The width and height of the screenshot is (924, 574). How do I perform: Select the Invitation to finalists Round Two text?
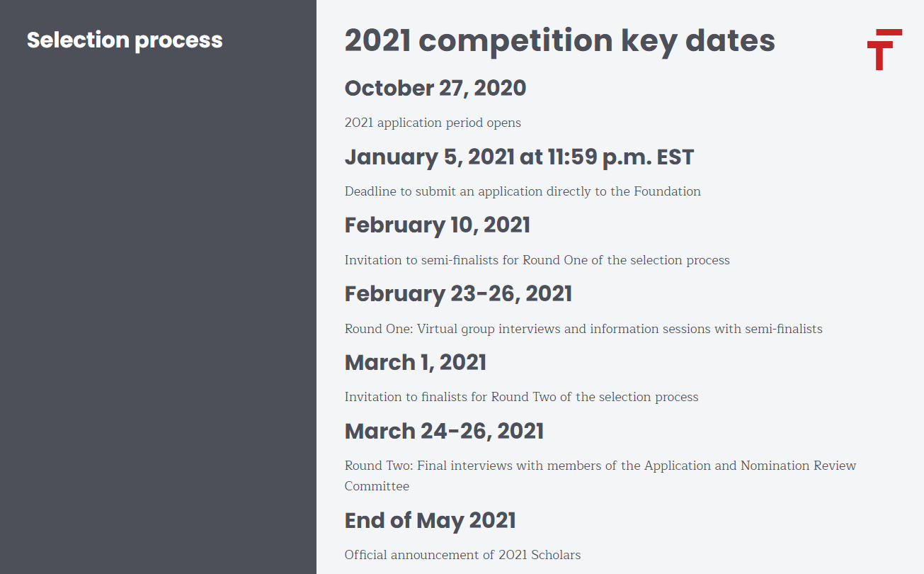point(522,397)
